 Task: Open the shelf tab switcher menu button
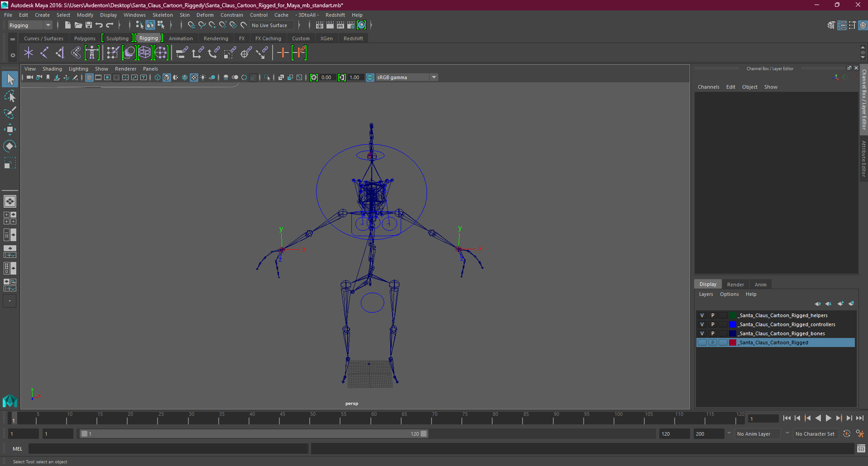(13, 39)
